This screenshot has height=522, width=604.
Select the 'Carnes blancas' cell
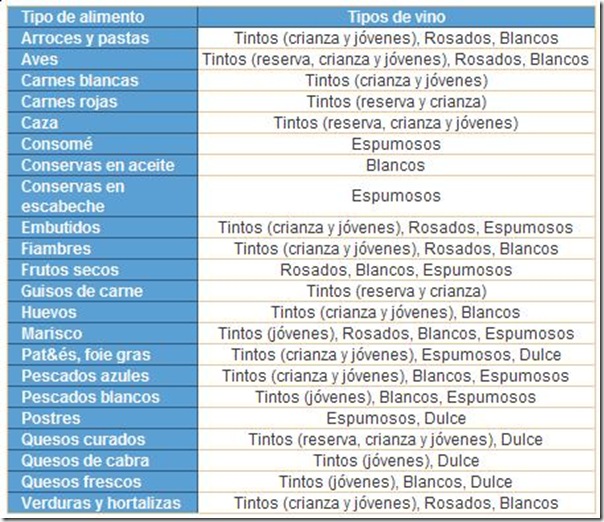79,80
